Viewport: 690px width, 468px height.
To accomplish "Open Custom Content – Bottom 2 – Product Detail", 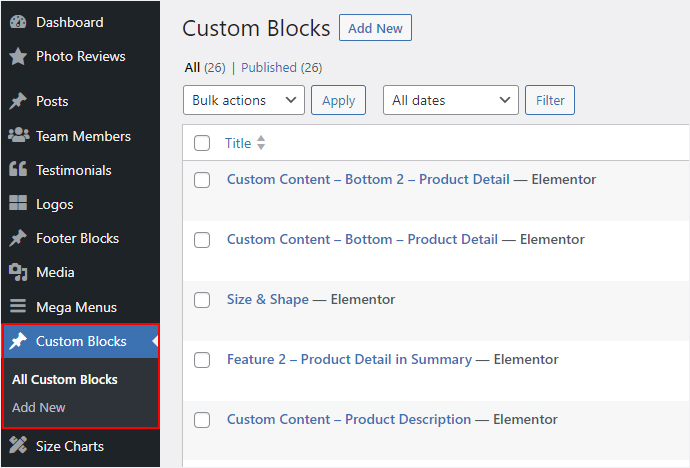I will pos(368,179).
